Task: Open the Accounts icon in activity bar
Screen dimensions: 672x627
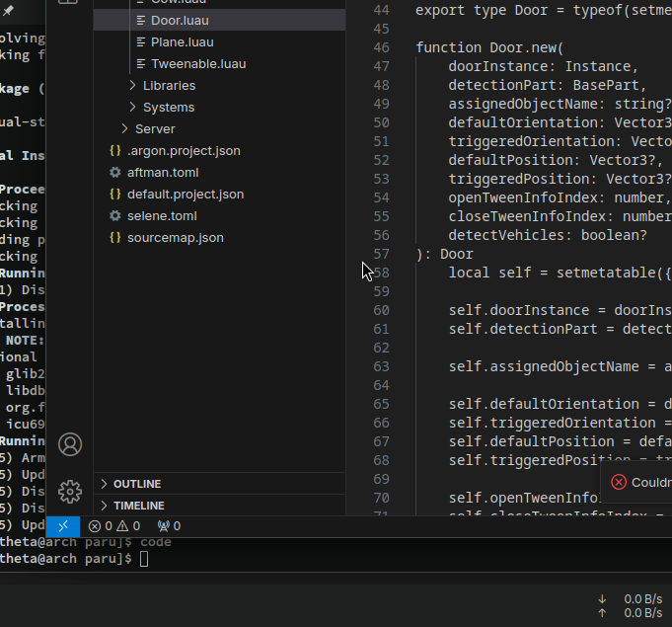Action: 70,444
